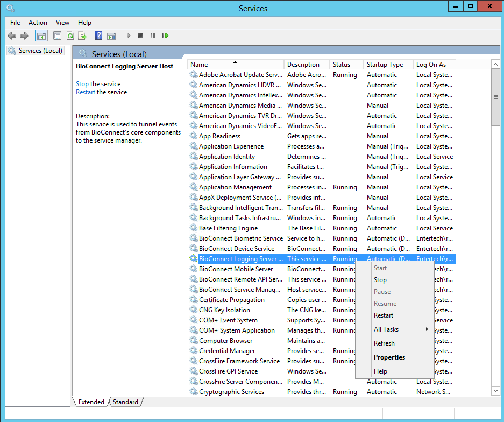Click the Start Service play icon
This screenshot has width=504, height=422.
click(128, 36)
